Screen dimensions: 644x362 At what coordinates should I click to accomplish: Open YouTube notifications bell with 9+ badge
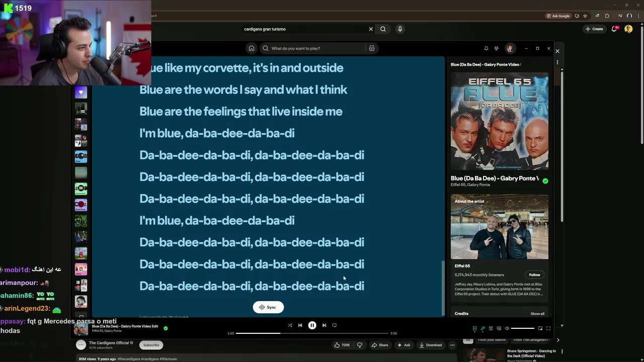[x=614, y=29]
